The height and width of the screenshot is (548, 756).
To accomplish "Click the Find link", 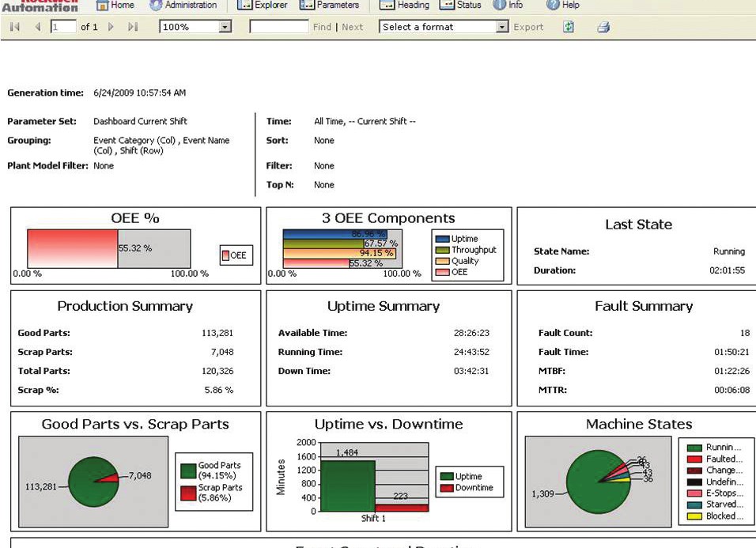I will [x=322, y=27].
